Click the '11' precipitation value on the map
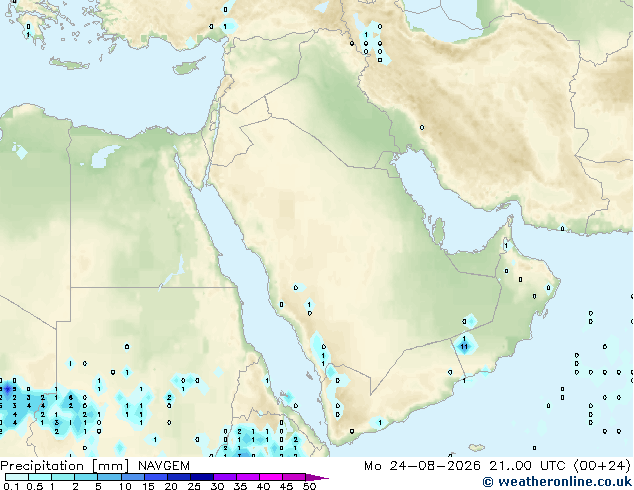Screen dimensions: 634x490 click(x=464, y=346)
